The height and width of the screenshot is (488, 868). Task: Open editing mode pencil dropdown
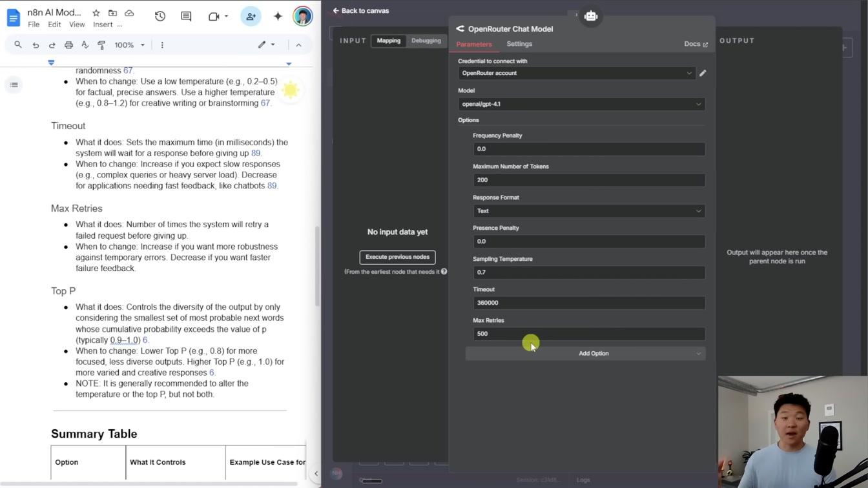(x=266, y=45)
